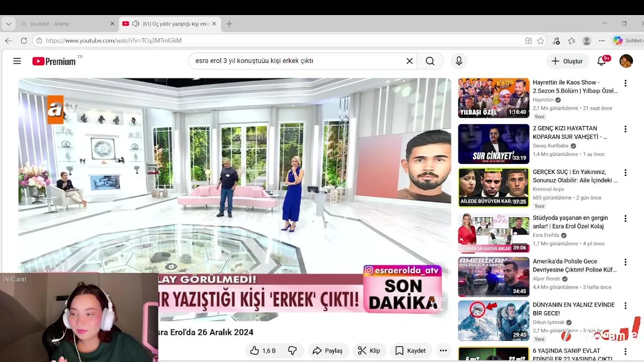Open browser extensions icon
Viewport: 644px width, 362px height.
coord(556,41)
